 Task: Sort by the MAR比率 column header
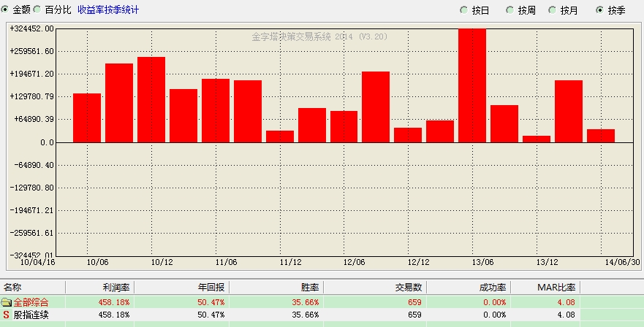[545, 287]
